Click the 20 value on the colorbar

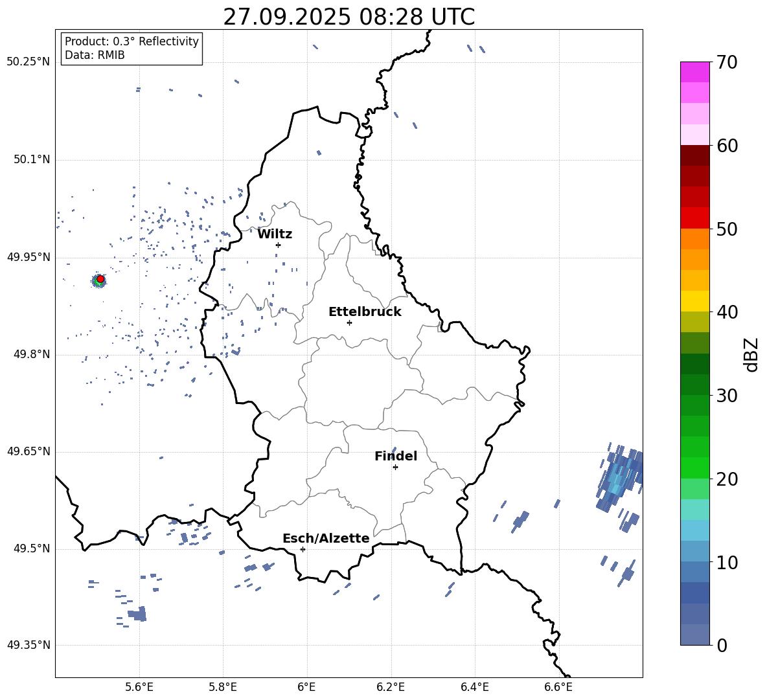727,479
